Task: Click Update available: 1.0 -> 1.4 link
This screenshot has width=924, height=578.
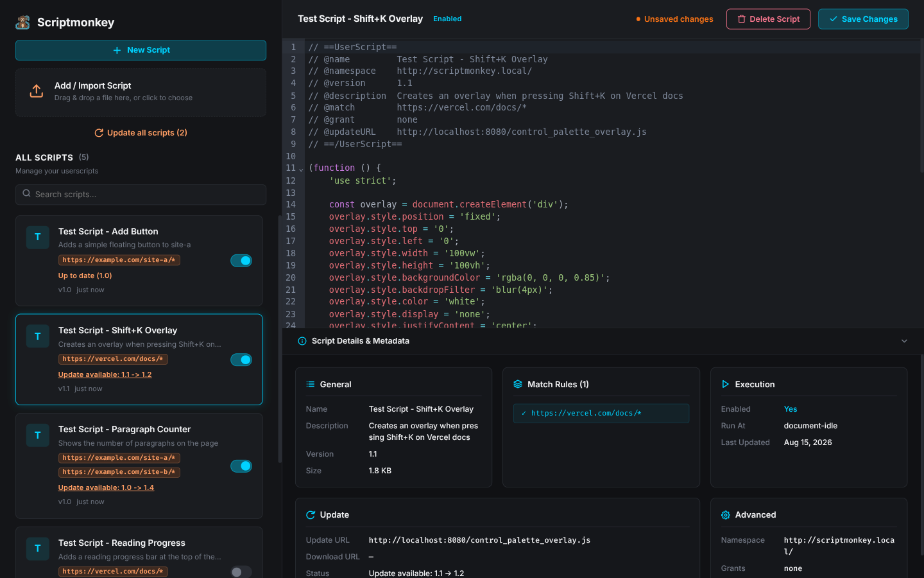Action: tap(106, 487)
